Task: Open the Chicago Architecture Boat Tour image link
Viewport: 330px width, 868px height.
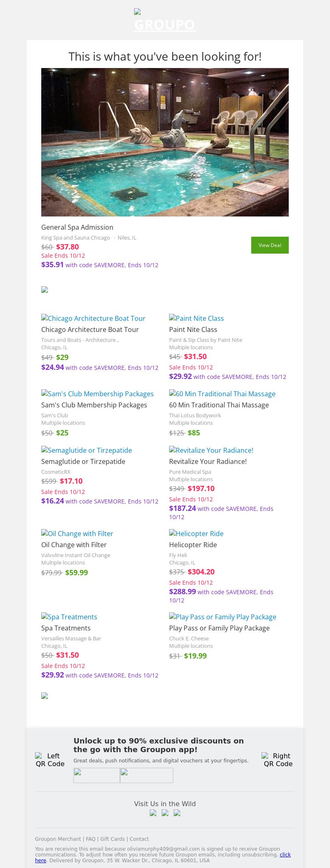Action: coord(93,318)
